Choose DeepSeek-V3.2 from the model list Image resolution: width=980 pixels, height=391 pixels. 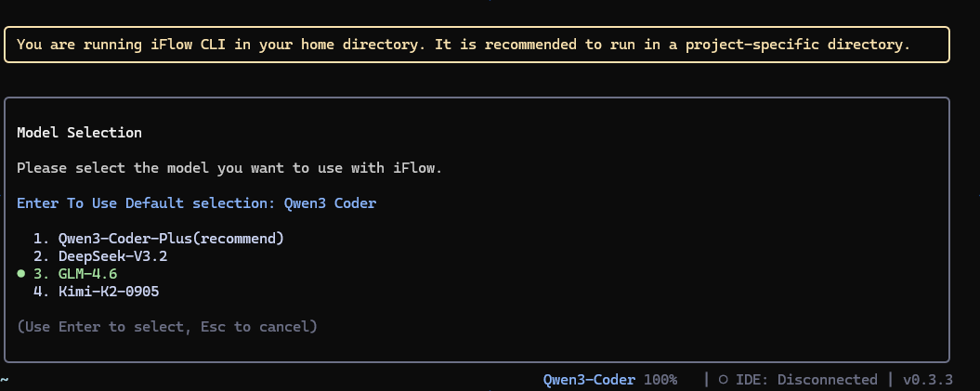pos(112,256)
